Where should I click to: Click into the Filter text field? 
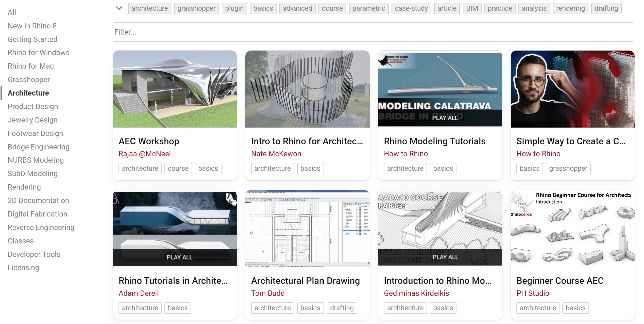click(373, 32)
